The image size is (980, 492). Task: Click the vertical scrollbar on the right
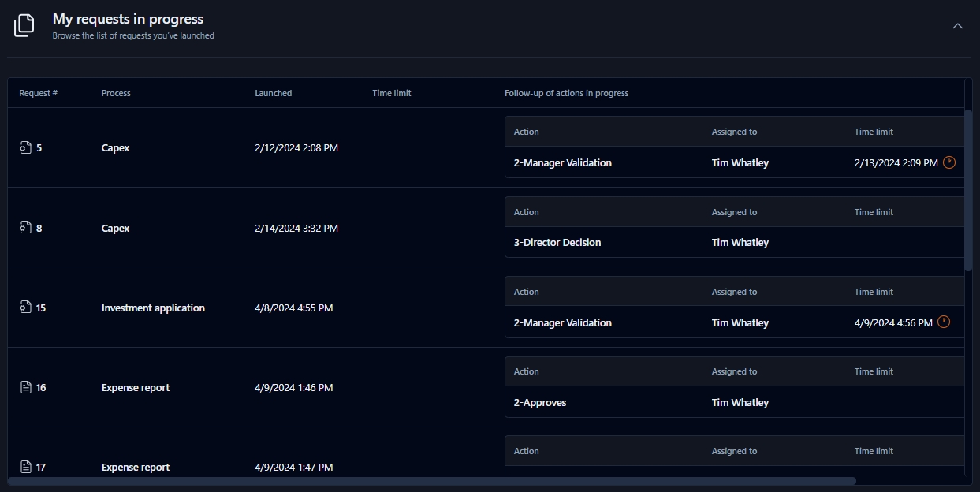coord(968,190)
